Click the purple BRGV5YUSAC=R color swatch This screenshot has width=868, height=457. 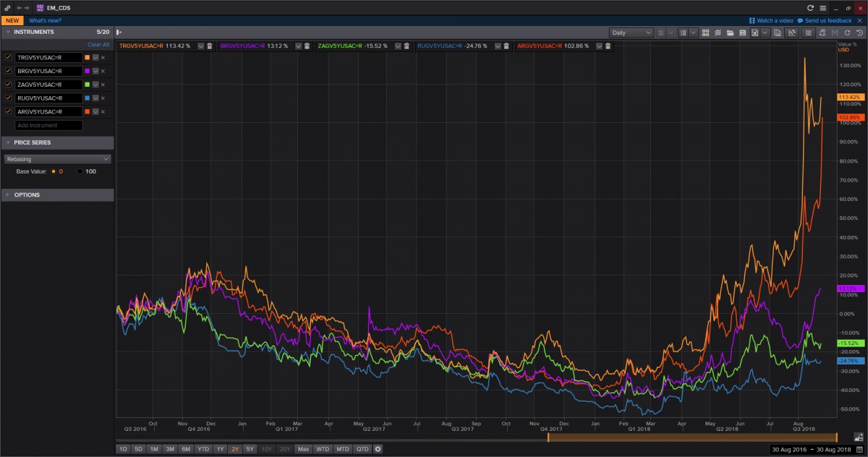point(88,71)
